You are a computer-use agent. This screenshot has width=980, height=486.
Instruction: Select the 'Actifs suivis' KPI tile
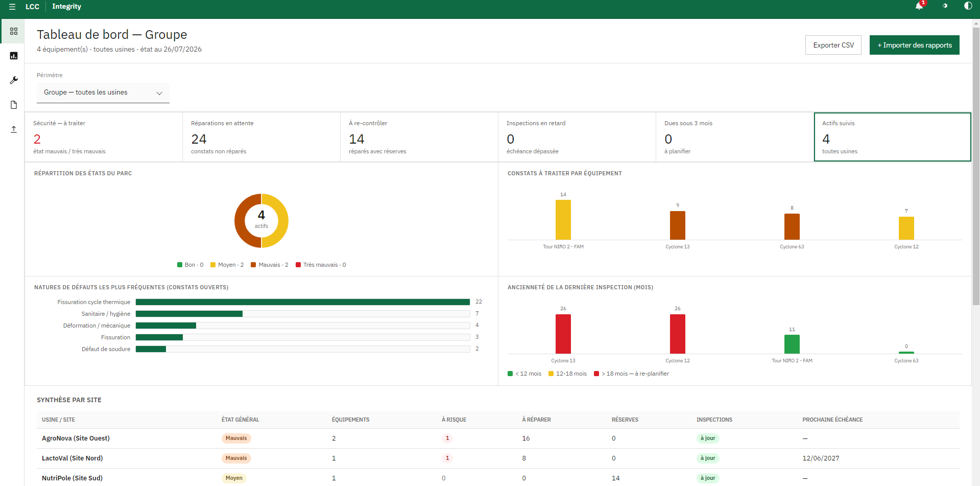point(892,137)
